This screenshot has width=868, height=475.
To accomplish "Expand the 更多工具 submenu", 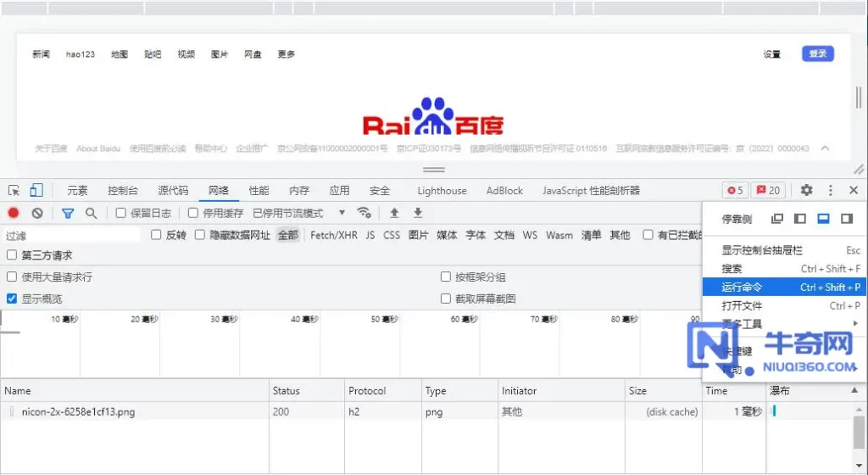I will (x=785, y=324).
